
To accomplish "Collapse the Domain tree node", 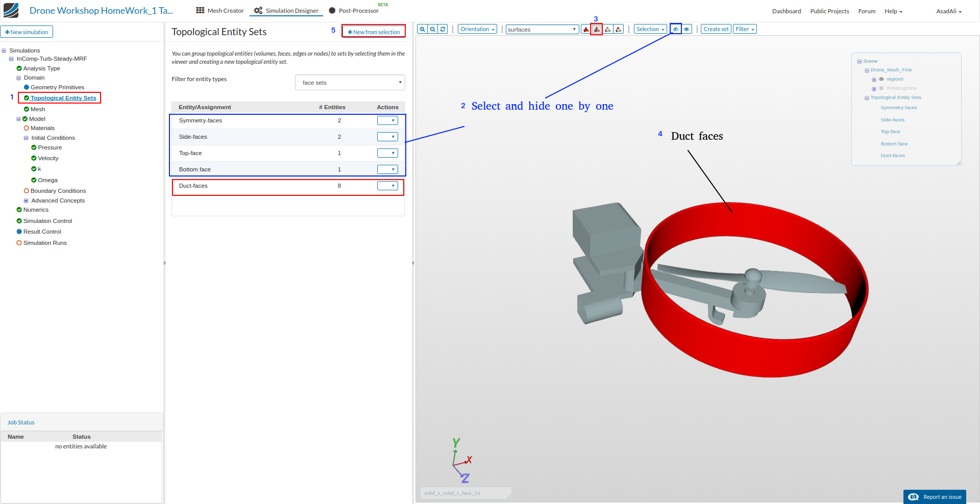I will (x=18, y=78).
